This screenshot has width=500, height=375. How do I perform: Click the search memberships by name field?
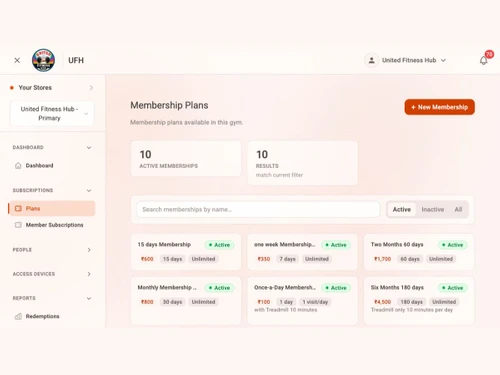pyautogui.click(x=258, y=209)
